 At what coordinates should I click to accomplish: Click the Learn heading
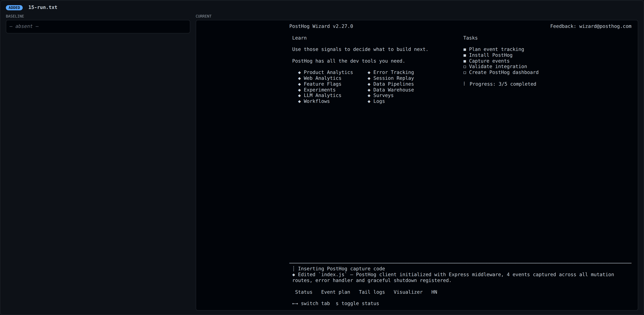[299, 38]
